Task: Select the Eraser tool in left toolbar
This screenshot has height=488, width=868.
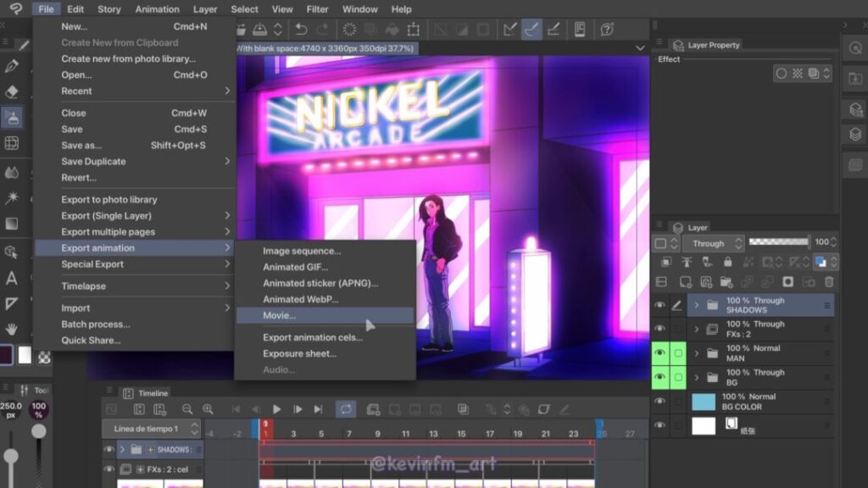Action: 12,91
